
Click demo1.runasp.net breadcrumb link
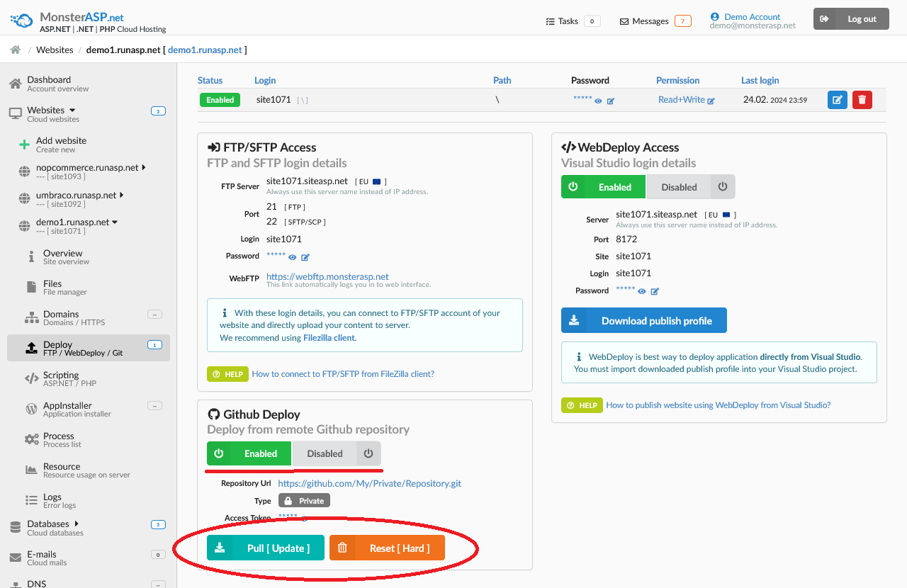pyautogui.click(x=205, y=50)
